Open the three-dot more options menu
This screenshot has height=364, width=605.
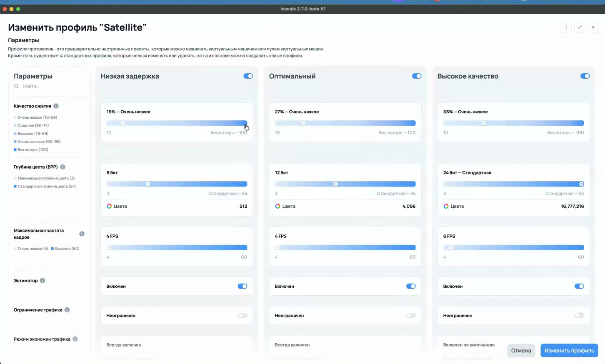click(x=566, y=27)
